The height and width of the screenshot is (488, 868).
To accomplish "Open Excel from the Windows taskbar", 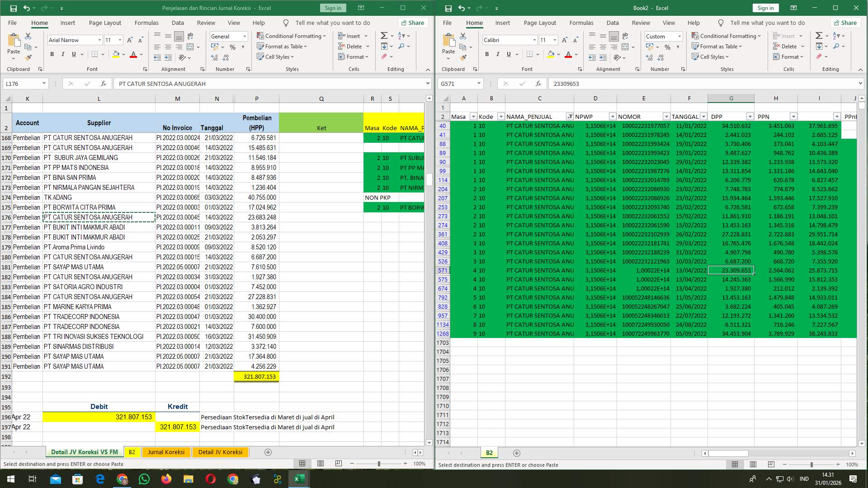I will pos(299,479).
